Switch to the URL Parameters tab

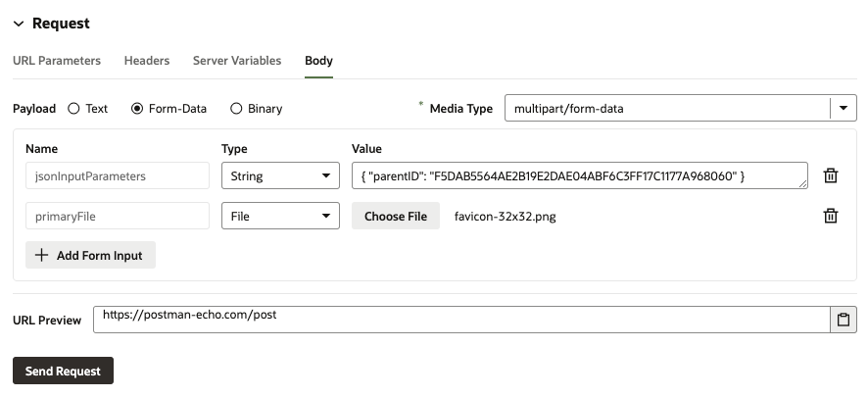pos(57,61)
